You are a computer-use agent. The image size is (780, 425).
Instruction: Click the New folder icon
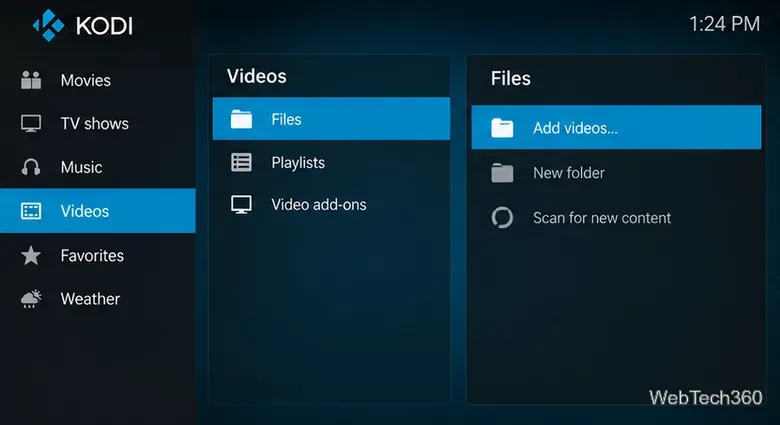coord(502,173)
